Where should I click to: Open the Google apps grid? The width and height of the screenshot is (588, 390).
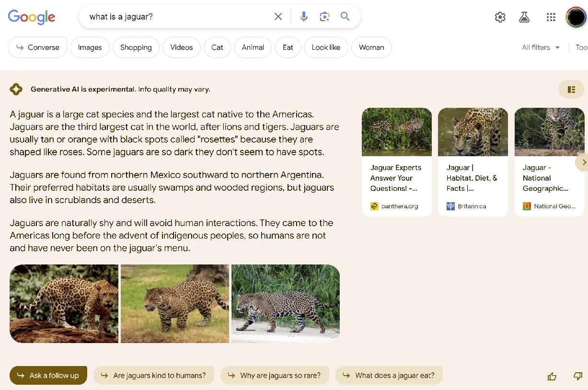point(551,17)
